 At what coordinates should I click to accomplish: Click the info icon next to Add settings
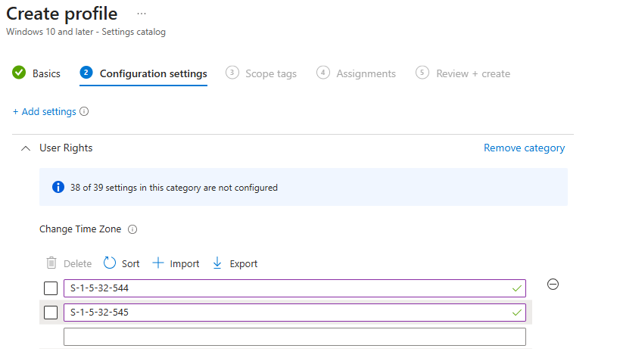point(84,111)
